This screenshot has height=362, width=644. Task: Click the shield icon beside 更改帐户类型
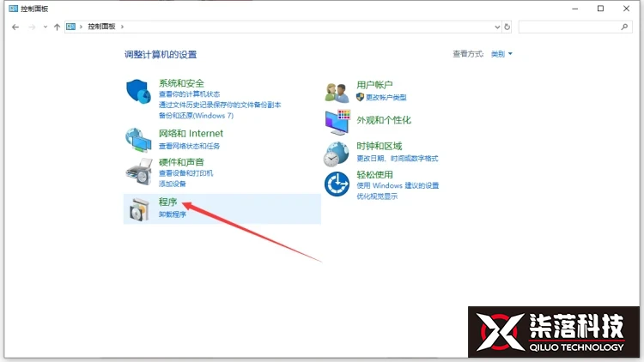(x=360, y=97)
